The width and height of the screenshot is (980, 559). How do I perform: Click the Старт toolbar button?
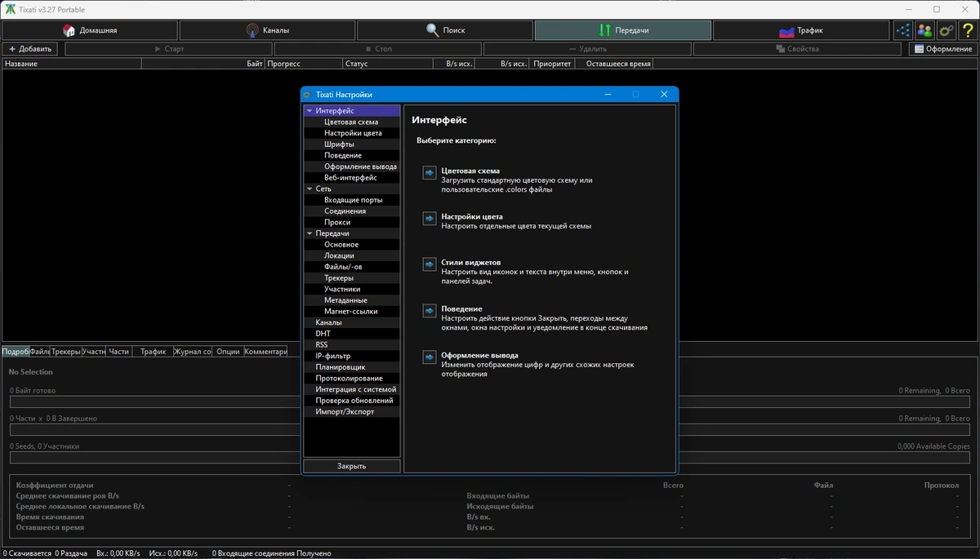169,49
